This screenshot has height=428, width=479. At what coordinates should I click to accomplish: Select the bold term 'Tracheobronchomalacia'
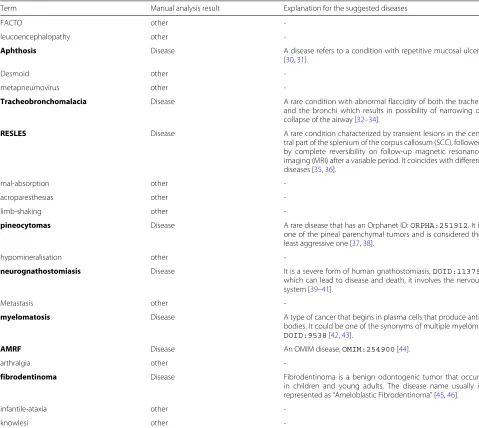(43, 102)
